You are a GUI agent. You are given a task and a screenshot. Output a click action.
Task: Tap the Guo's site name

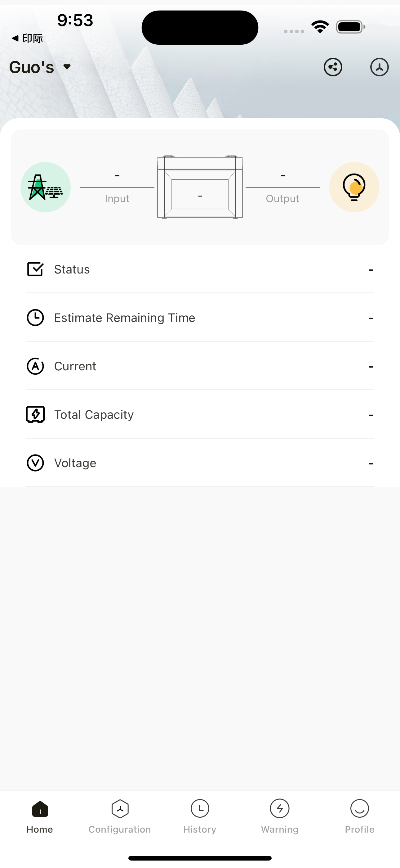click(x=32, y=67)
